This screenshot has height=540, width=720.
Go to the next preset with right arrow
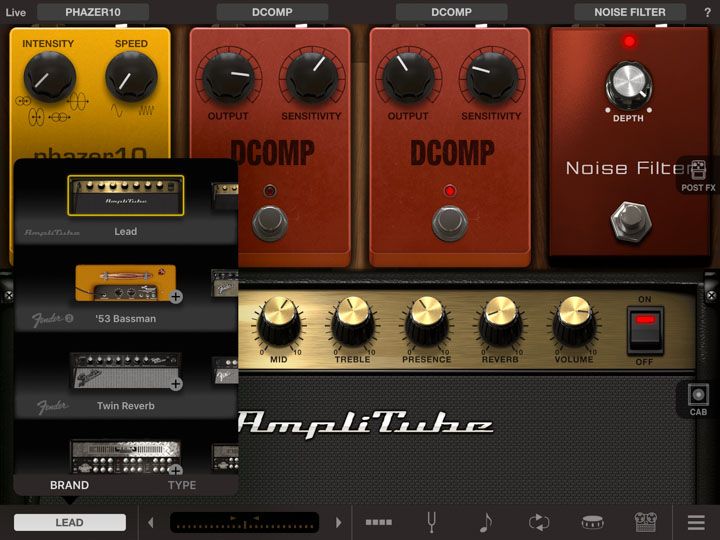[x=339, y=523]
